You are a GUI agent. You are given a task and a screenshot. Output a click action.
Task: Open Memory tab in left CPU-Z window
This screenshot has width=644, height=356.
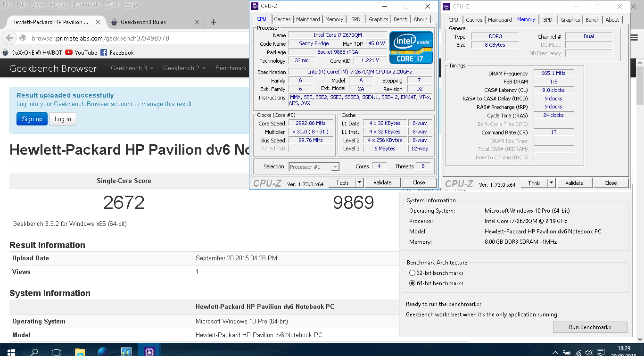pos(334,19)
